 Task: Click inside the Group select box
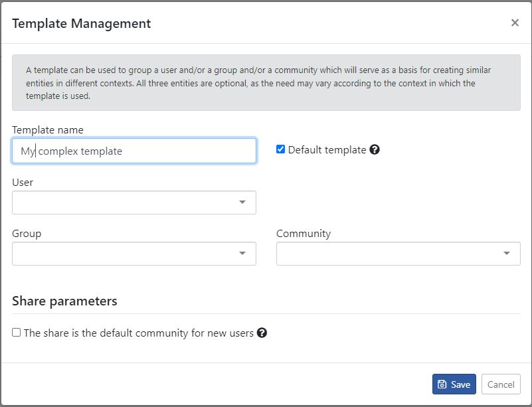pos(134,254)
